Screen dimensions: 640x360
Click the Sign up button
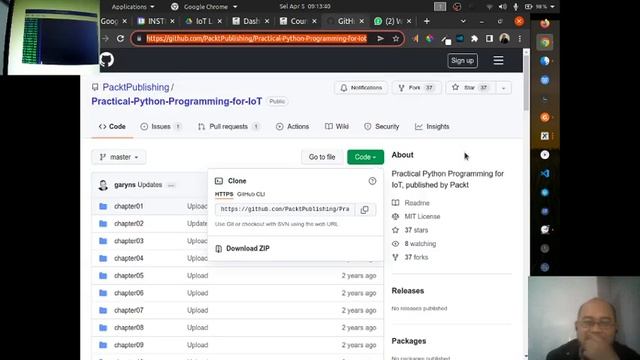(x=462, y=60)
